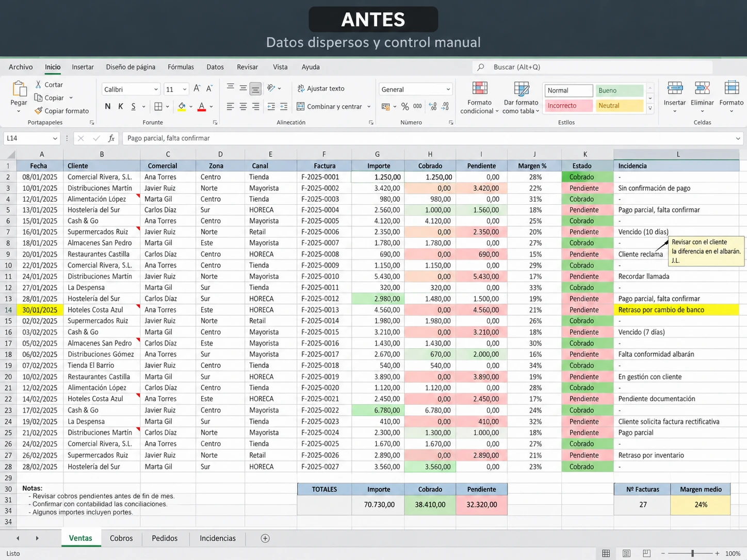Open Dar formato como tabla dropdown
The image size is (747, 560).
pyautogui.click(x=521, y=98)
